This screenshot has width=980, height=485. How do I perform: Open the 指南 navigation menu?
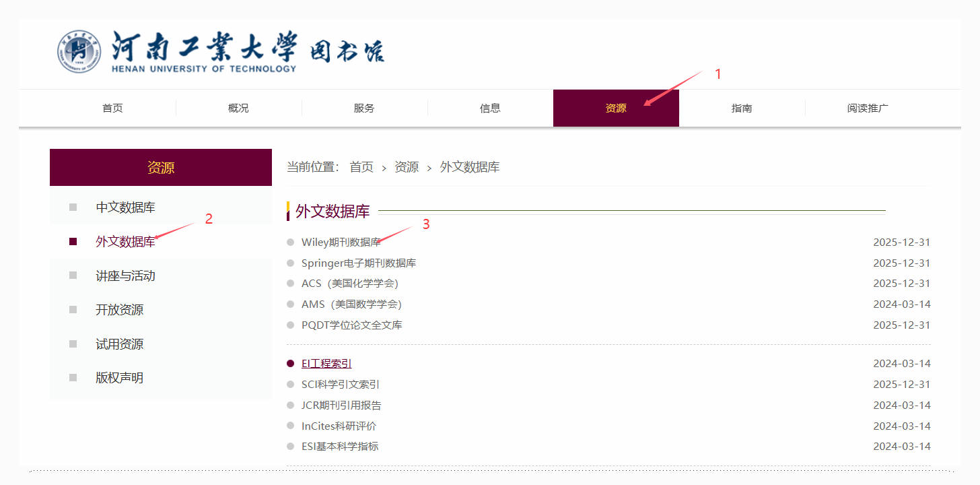tap(742, 108)
